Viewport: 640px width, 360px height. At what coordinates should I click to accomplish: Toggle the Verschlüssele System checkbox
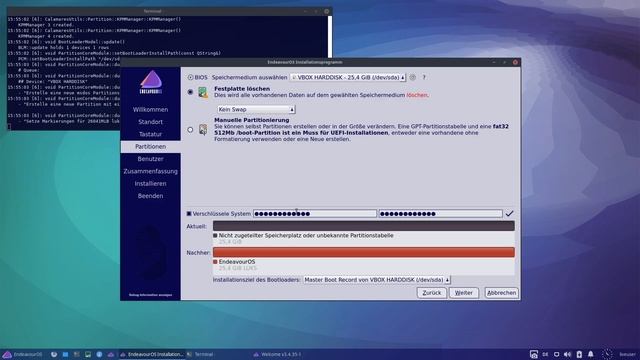(189, 213)
